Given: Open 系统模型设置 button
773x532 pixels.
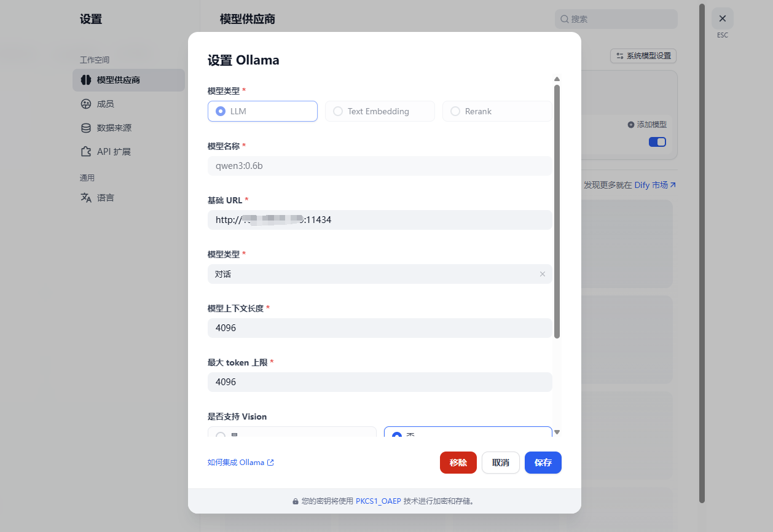Looking at the screenshot, I should coord(643,56).
